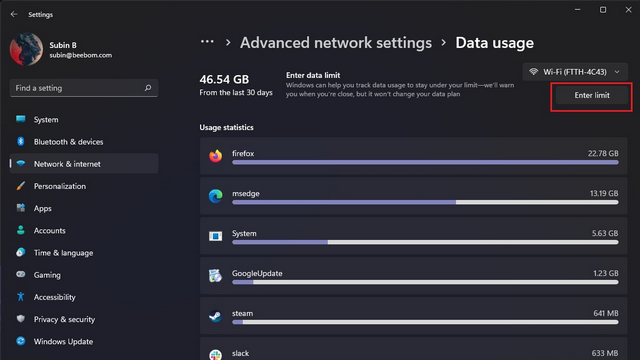640x360 pixels.
Task: Click the steam app icon
Action: tap(216, 316)
